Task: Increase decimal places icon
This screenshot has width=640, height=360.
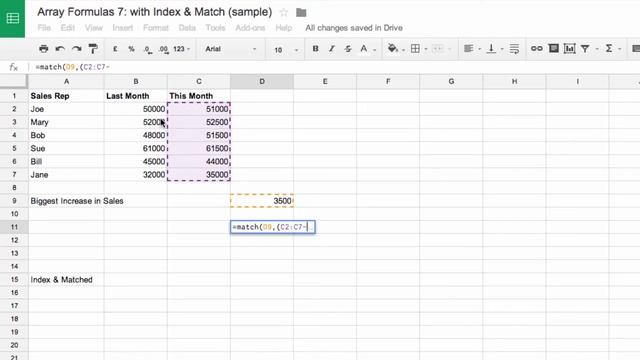Action: 163,49
